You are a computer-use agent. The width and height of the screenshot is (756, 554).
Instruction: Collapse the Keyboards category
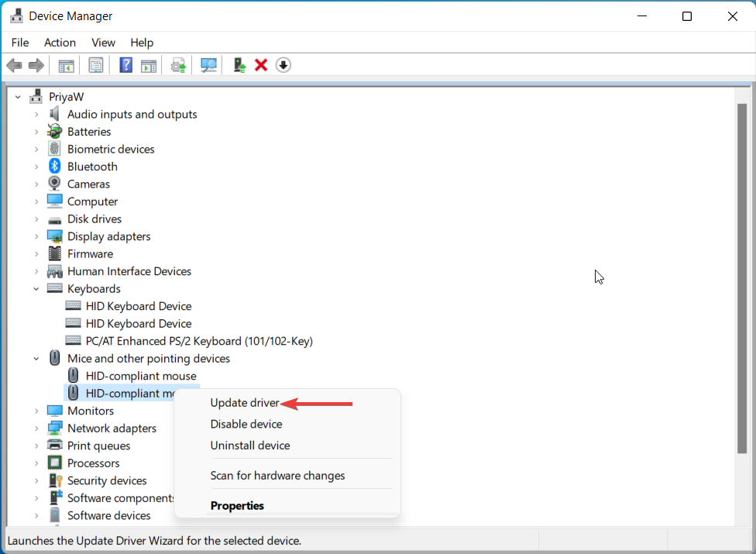click(x=36, y=289)
